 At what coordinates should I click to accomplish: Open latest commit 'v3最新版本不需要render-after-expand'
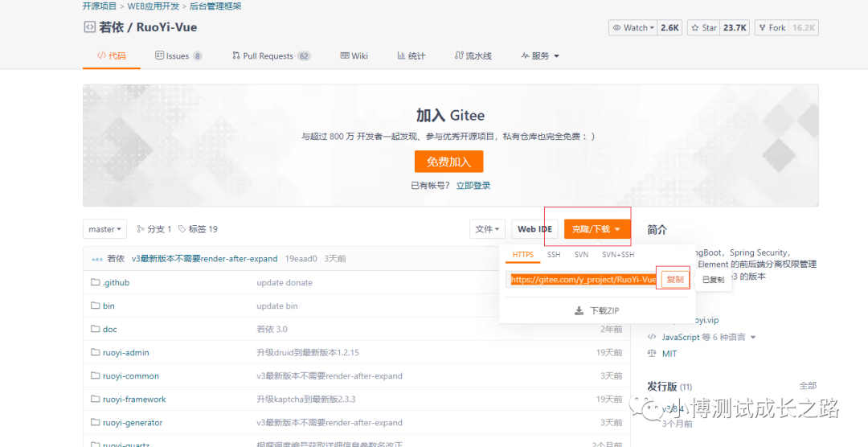tap(204, 259)
